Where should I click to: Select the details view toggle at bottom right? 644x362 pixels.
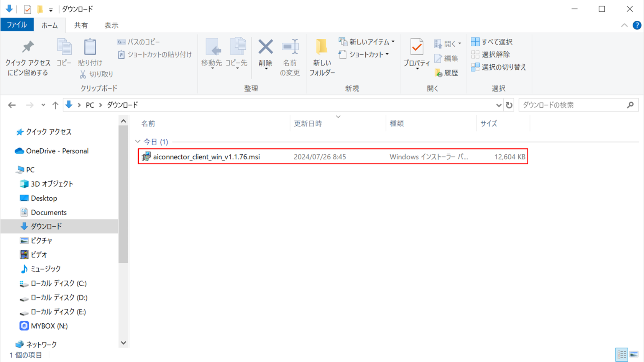pos(621,354)
